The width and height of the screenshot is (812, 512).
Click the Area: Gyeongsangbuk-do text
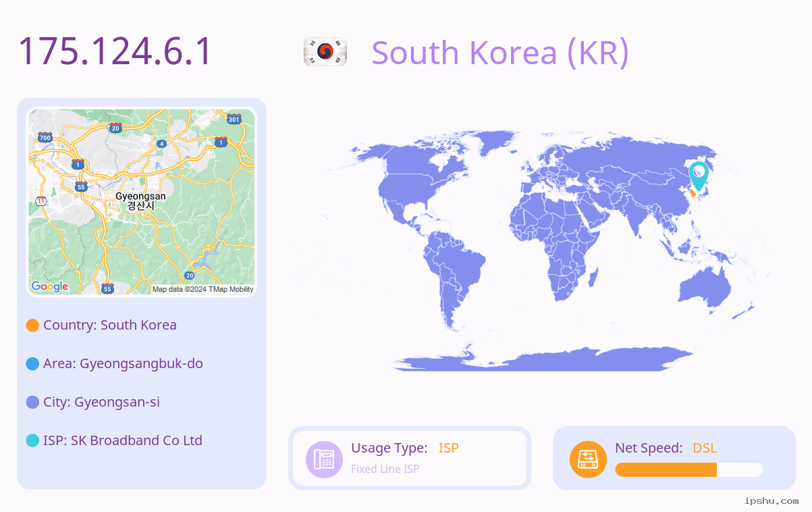coord(123,364)
